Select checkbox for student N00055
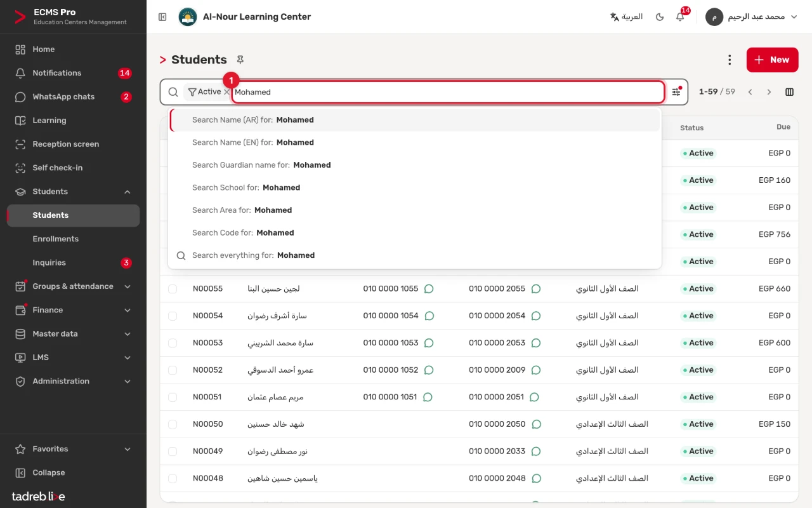 click(173, 289)
